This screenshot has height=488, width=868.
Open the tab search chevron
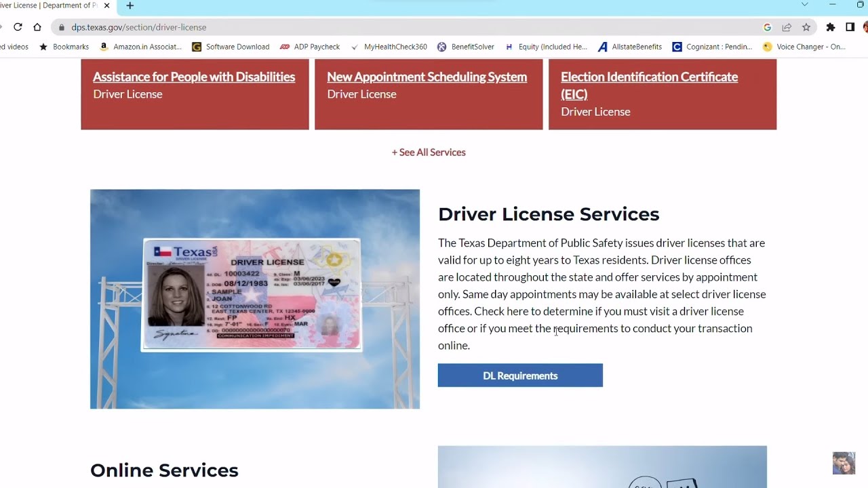pyautogui.click(x=804, y=5)
